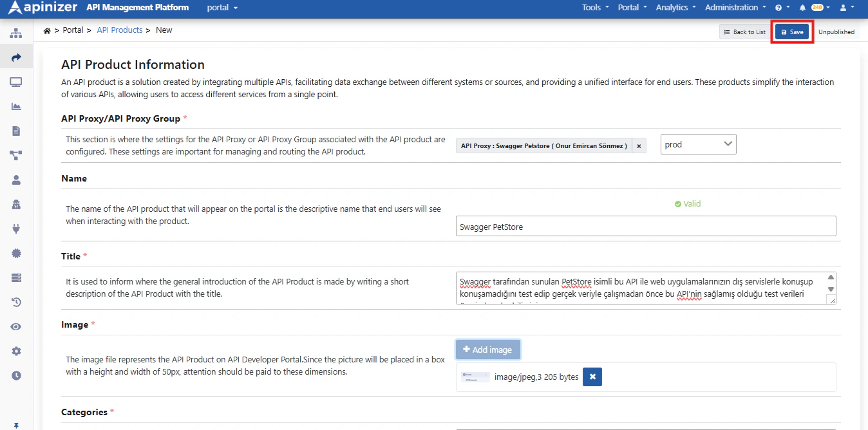The image size is (868, 430).
Task: Open the plug connector sidebar icon
Action: (x=16, y=229)
